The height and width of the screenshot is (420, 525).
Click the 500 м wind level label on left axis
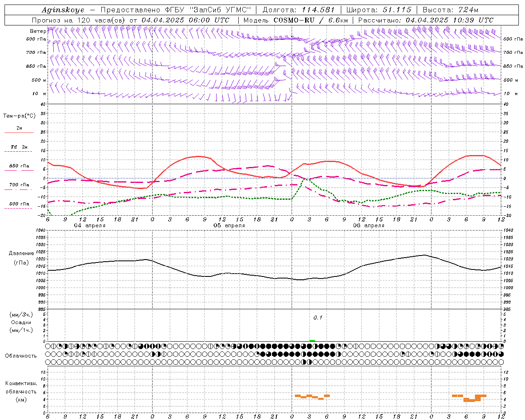[x=39, y=80]
